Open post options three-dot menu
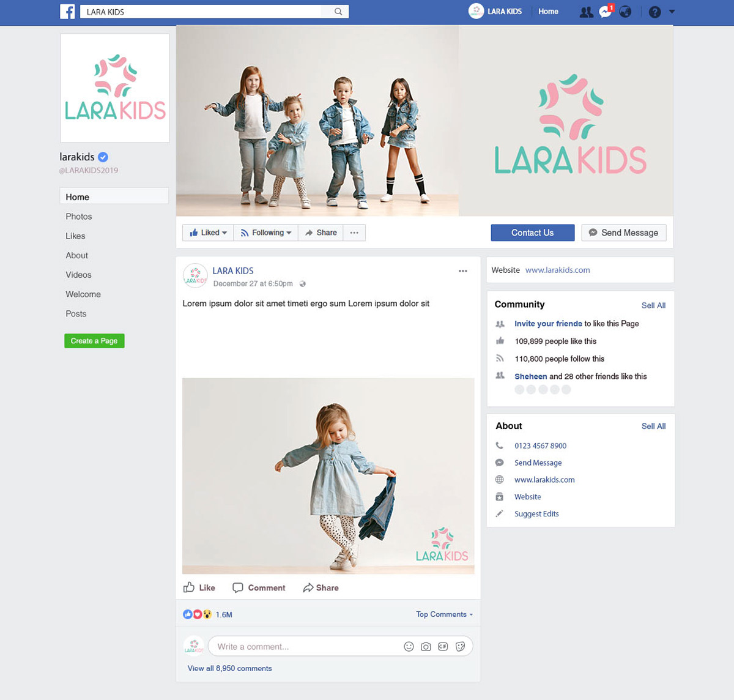The height and width of the screenshot is (700, 734). tap(463, 270)
